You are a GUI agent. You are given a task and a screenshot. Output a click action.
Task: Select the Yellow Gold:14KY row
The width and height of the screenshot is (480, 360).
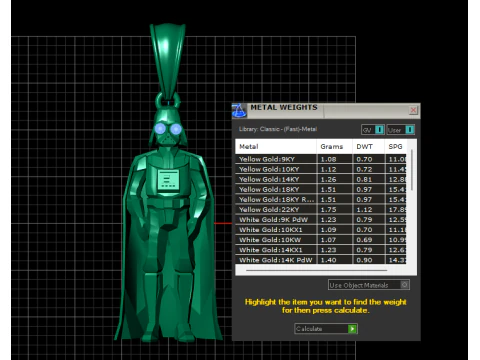pos(321,179)
